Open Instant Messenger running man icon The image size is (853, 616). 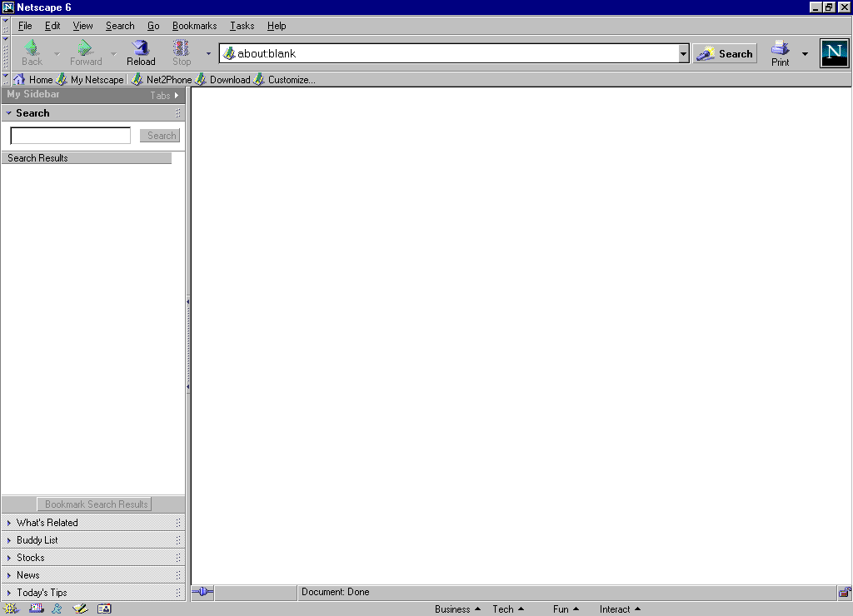pyautogui.click(x=57, y=609)
